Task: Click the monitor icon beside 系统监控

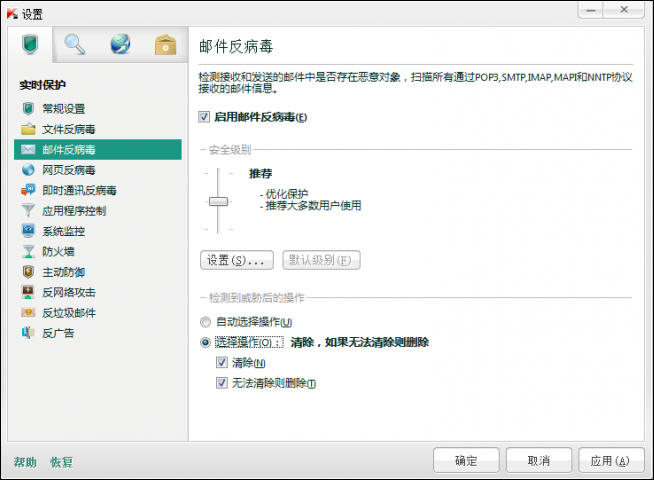Action: point(28,231)
